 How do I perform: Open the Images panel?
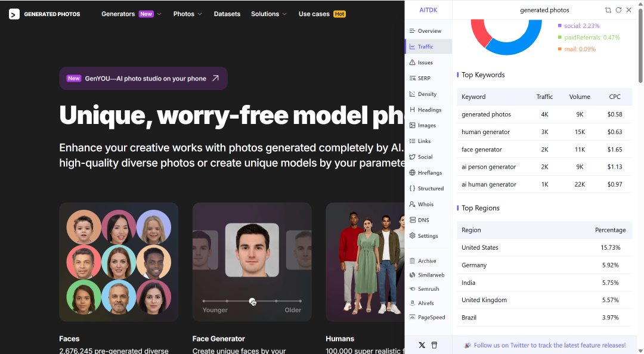tap(428, 125)
